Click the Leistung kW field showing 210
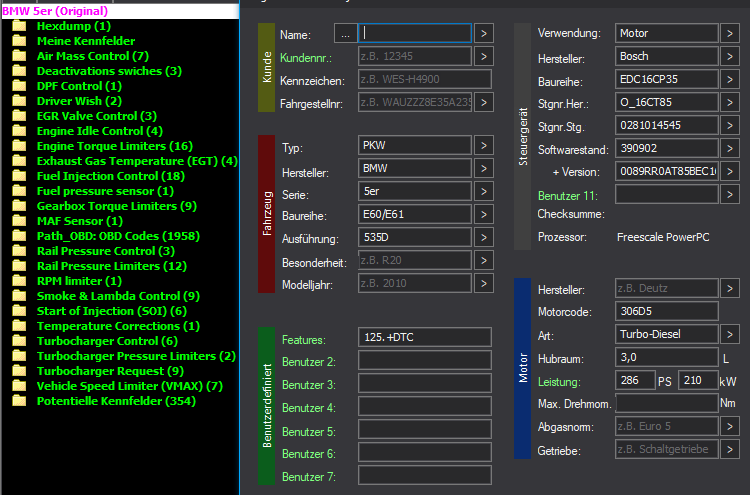 click(x=698, y=380)
